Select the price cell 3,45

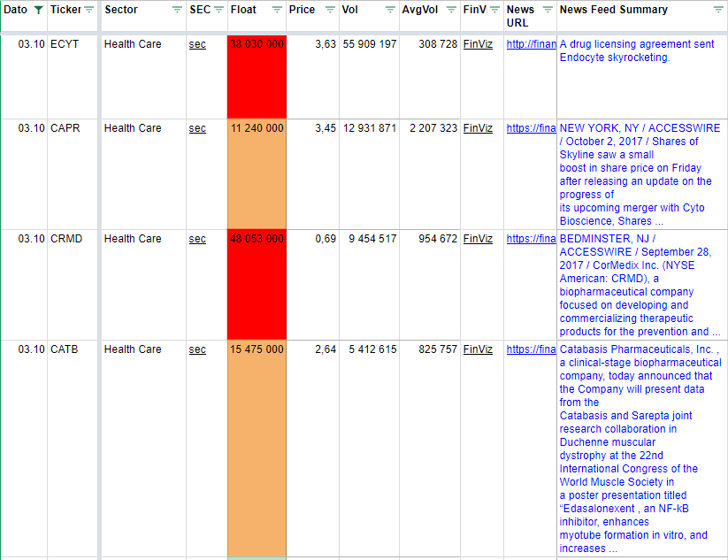(313, 174)
